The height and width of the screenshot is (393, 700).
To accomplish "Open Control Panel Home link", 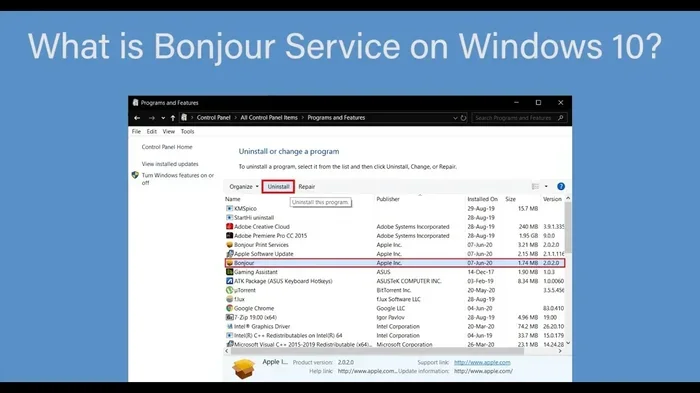I will pyautogui.click(x=167, y=147).
